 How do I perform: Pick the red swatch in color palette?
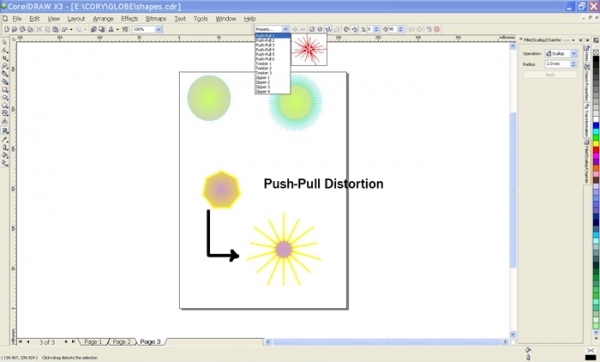pyautogui.click(x=596, y=150)
